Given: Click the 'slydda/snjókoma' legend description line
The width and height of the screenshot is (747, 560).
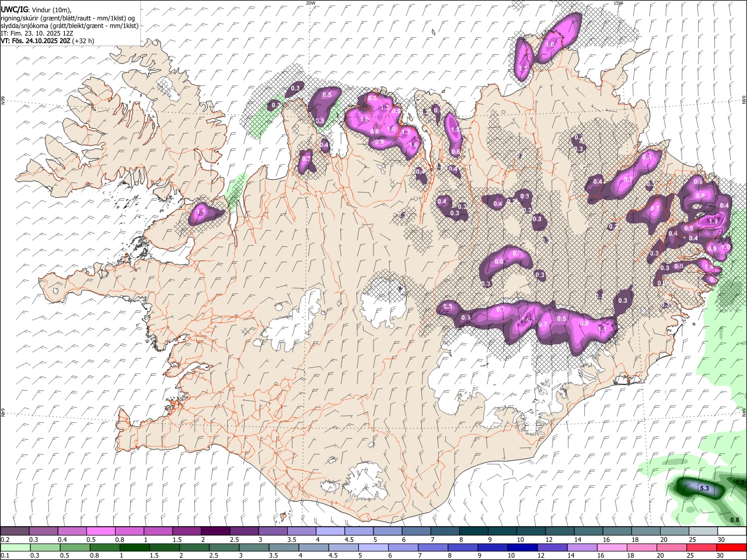Looking at the screenshot, I should pos(69,26).
